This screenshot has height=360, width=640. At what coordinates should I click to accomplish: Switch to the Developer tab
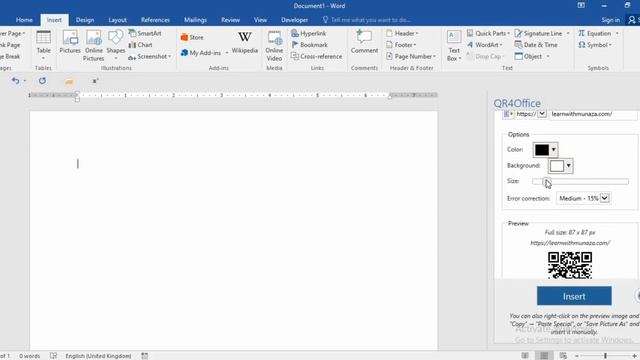click(294, 20)
